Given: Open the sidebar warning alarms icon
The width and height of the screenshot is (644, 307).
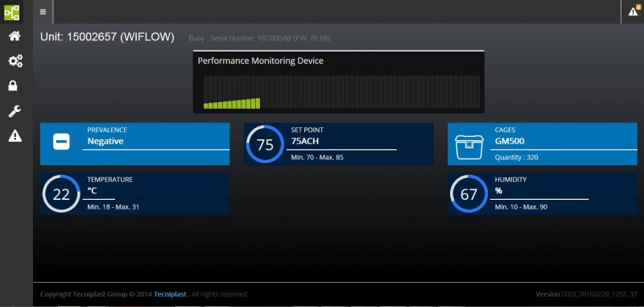Looking at the screenshot, I should click(x=14, y=135).
